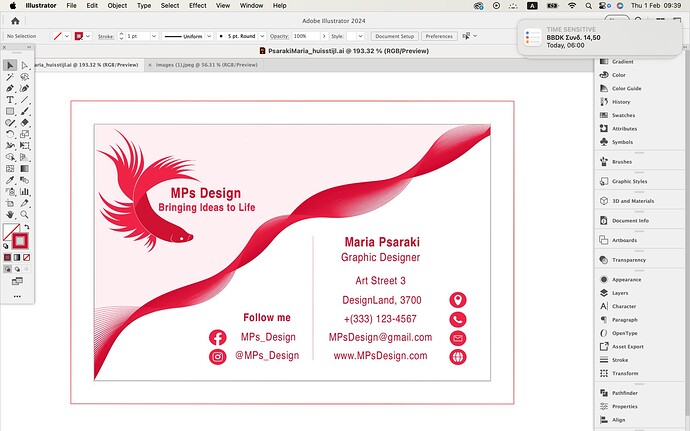Select the Scale tool

[x=25, y=134]
